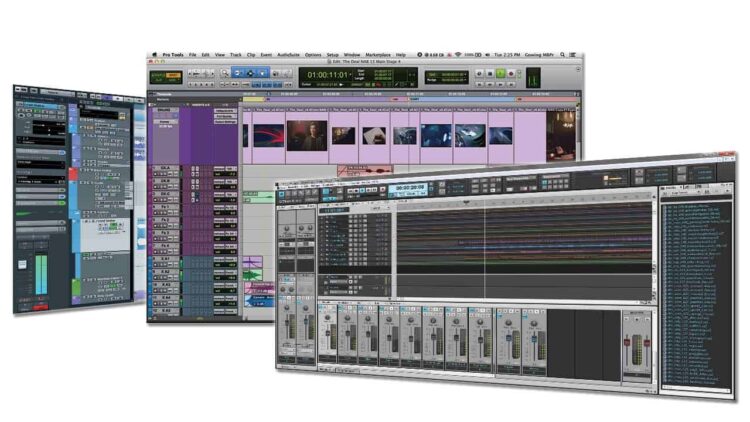This screenshot has height=422, width=750.
Task: Open the File menu in Pro Tools
Action: (192, 54)
